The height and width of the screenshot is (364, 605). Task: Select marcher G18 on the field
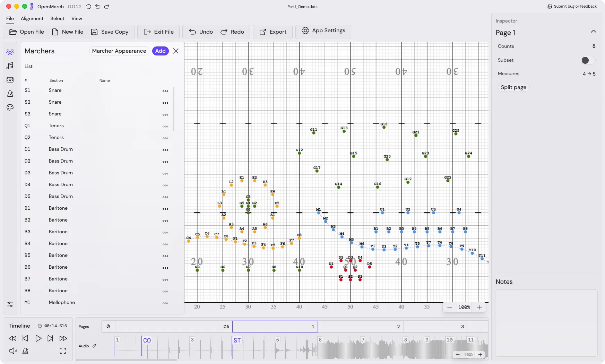coord(384,127)
